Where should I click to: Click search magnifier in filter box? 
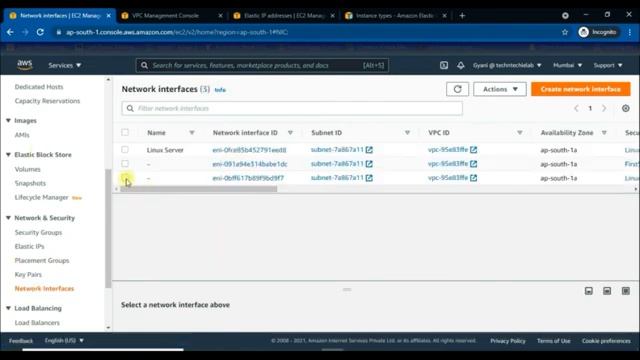pyautogui.click(x=130, y=108)
